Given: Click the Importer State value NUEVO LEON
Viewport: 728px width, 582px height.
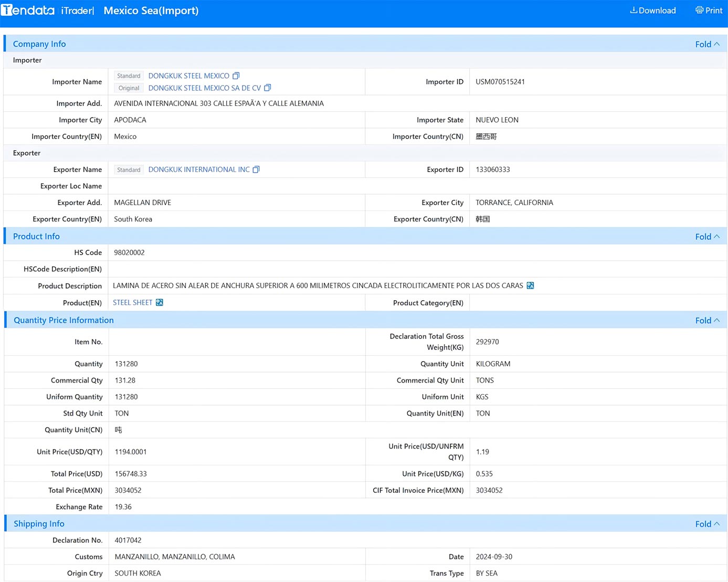Looking at the screenshot, I should [x=497, y=120].
